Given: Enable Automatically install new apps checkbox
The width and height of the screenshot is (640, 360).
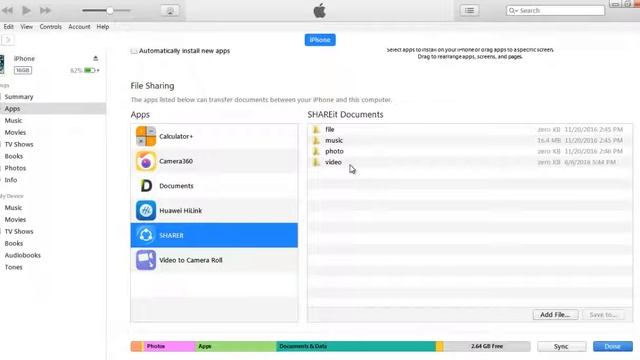Looking at the screenshot, I should coord(134,51).
